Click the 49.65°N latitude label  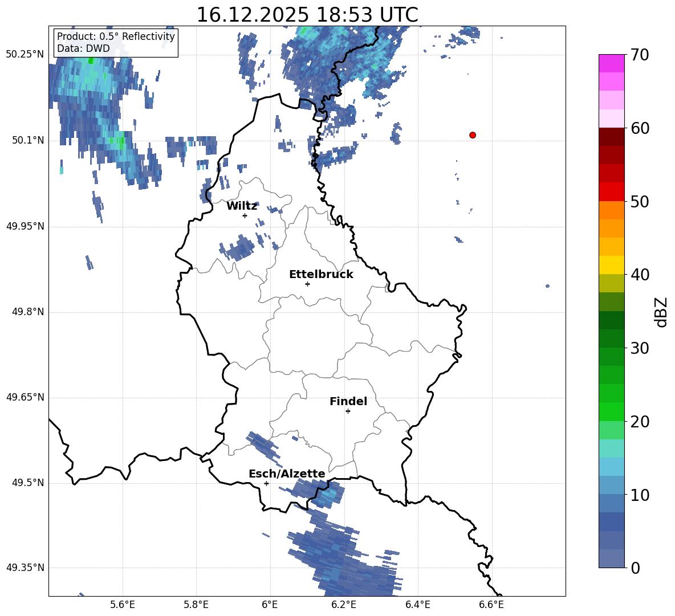click(25, 397)
